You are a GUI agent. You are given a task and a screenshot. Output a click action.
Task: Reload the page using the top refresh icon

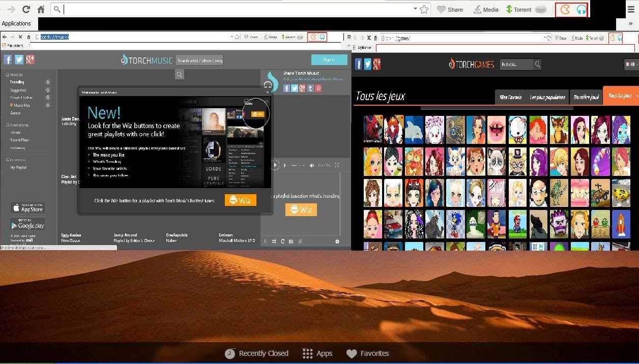[26, 10]
